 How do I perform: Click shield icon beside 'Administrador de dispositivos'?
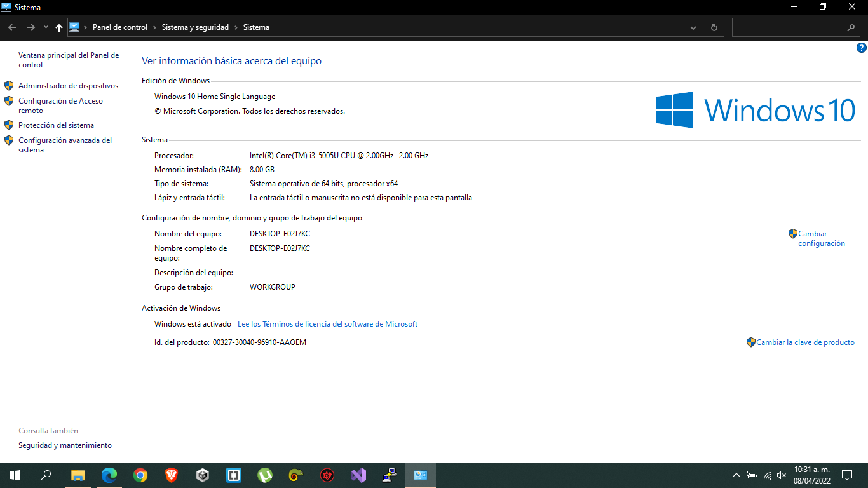point(9,85)
